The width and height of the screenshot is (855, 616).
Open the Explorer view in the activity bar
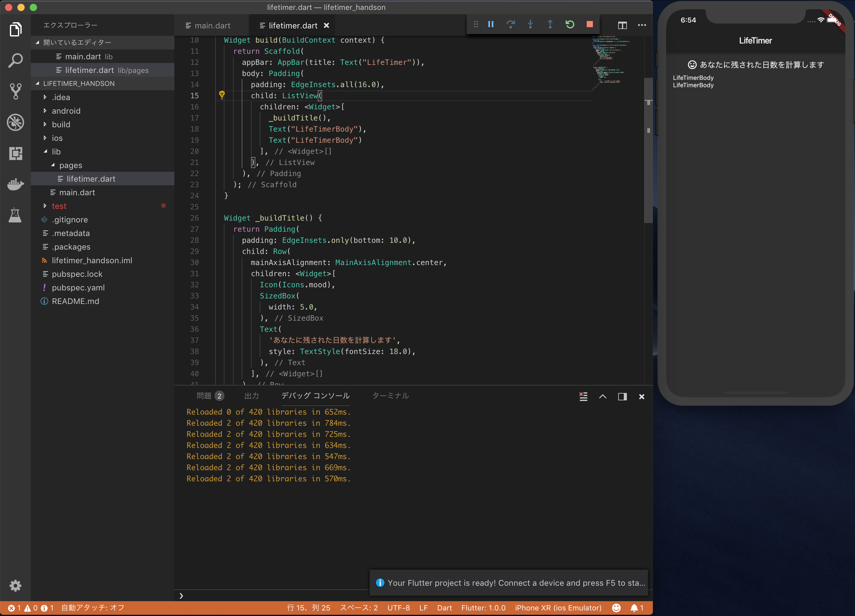(15, 29)
